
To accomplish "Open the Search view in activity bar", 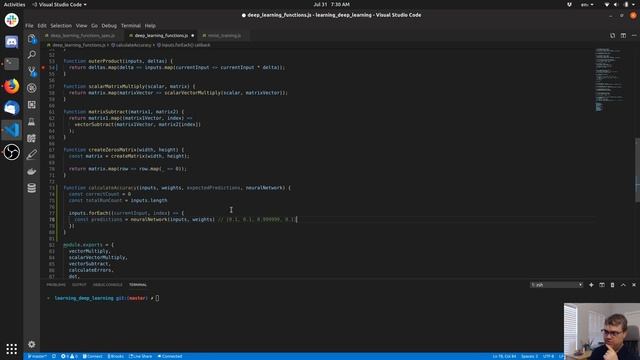I will pyautogui.click(x=32, y=55).
